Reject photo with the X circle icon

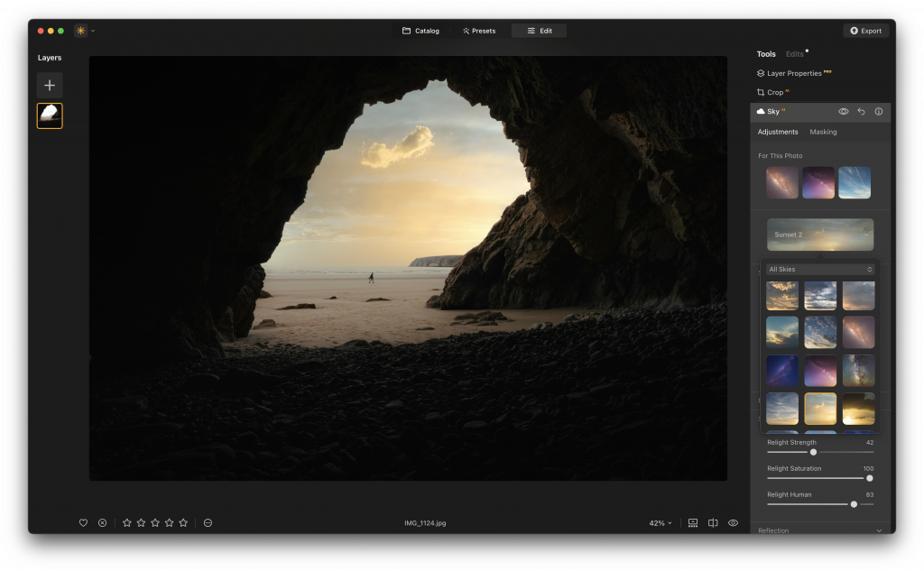(x=103, y=522)
